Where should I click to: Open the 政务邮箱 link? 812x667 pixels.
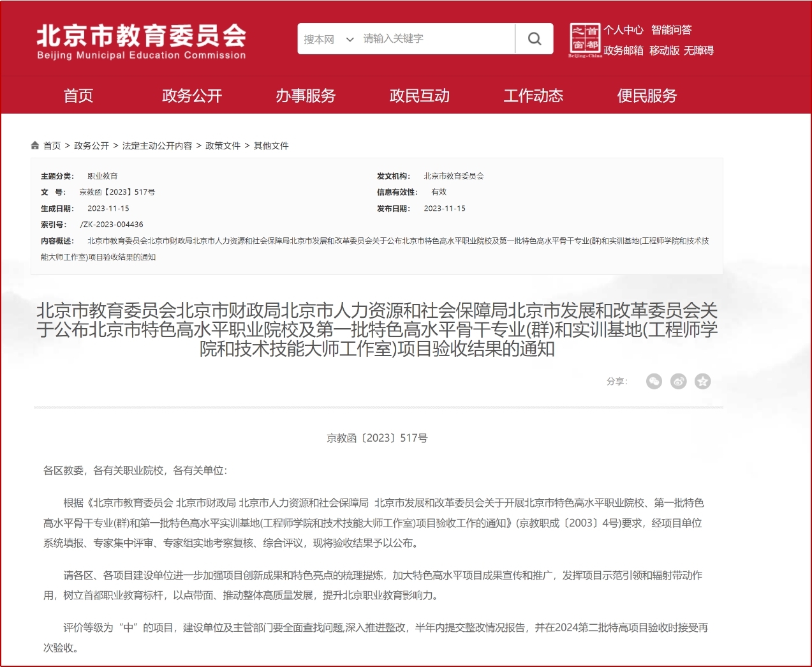[623, 50]
